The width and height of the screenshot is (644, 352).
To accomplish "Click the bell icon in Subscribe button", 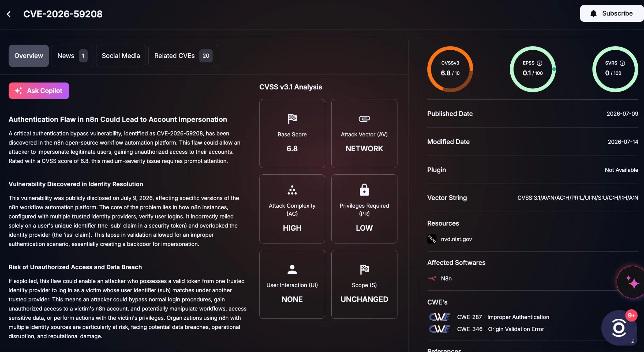I will pos(593,14).
